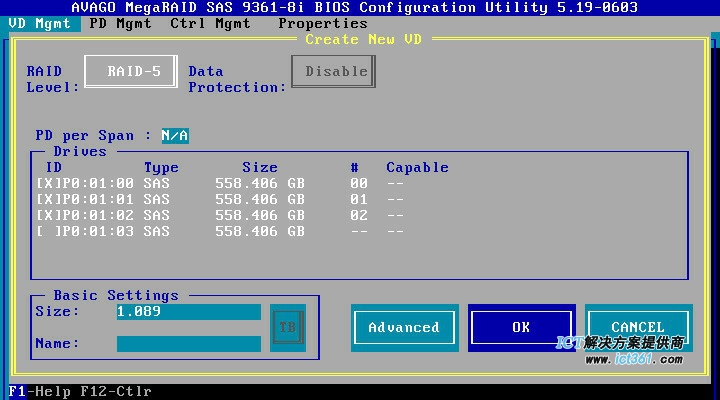
Task: Click size 558.406 GB of drive P0:01:01
Action: 260,199
